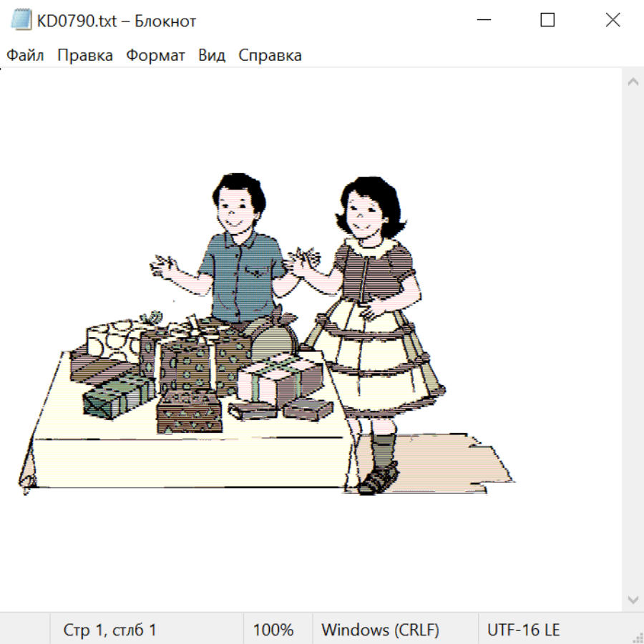This screenshot has height=644, width=644.
Task: Maximize the Блокнот window
Action: pyautogui.click(x=547, y=21)
